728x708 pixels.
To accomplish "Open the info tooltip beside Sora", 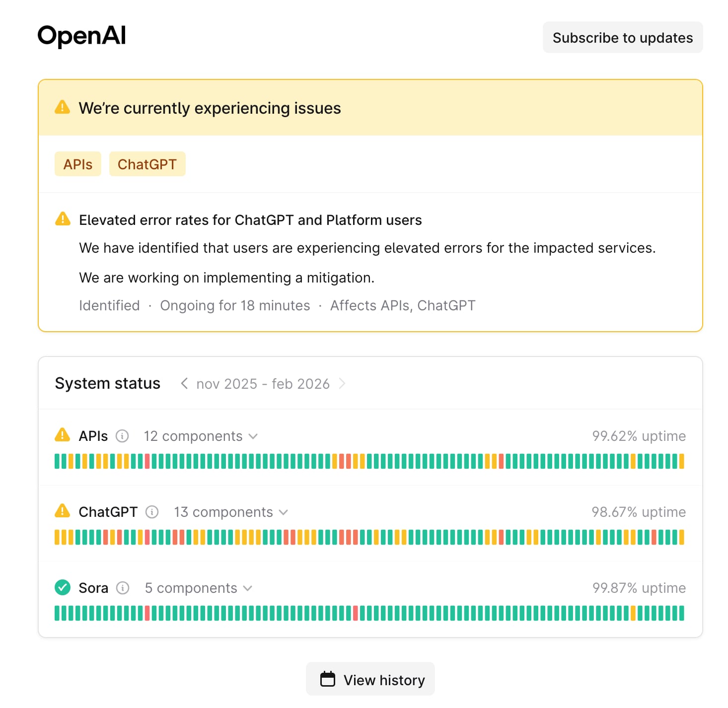I will click(x=122, y=588).
